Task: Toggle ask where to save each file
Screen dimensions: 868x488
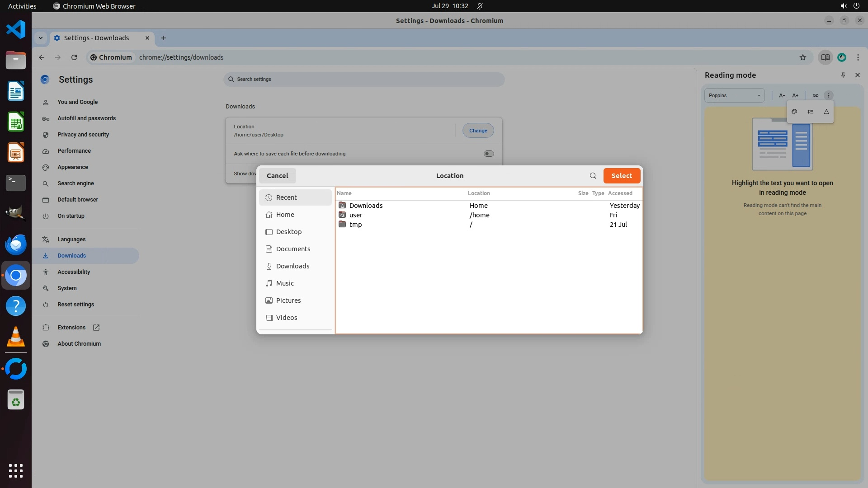Action: [488, 154]
